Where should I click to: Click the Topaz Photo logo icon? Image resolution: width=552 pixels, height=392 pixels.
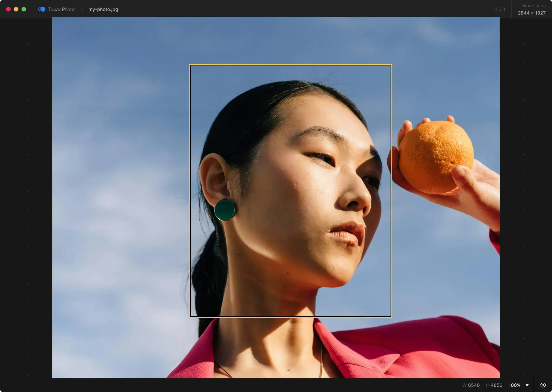tap(42, 9)
